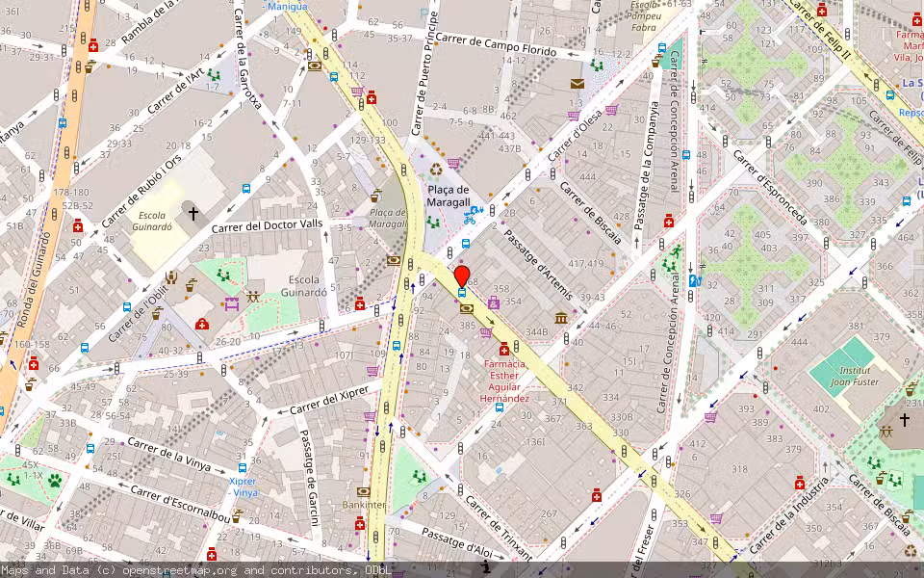Select the Plaça de Maragall place label
The image size is (924, 578).
(449, 196)
